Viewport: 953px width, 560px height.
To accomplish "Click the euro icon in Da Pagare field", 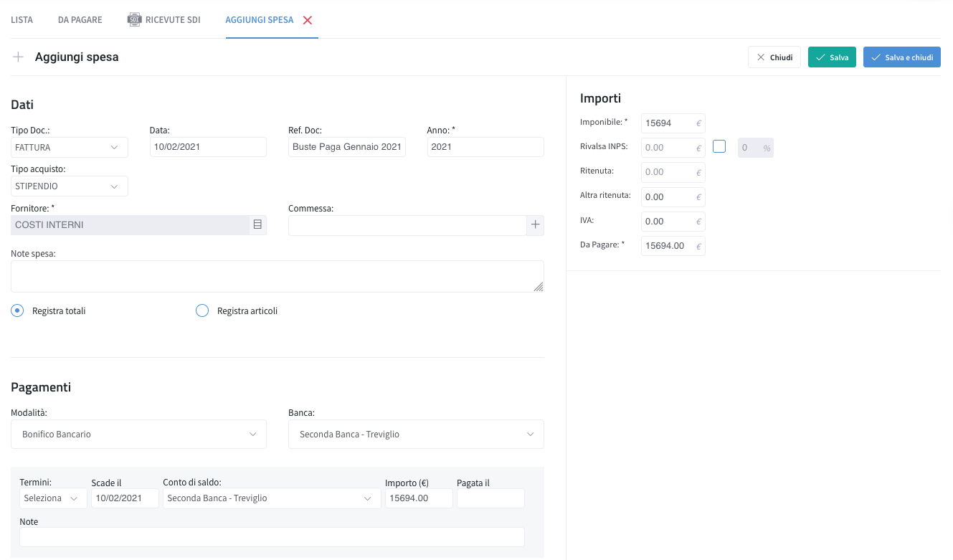I will click(698, 246).
